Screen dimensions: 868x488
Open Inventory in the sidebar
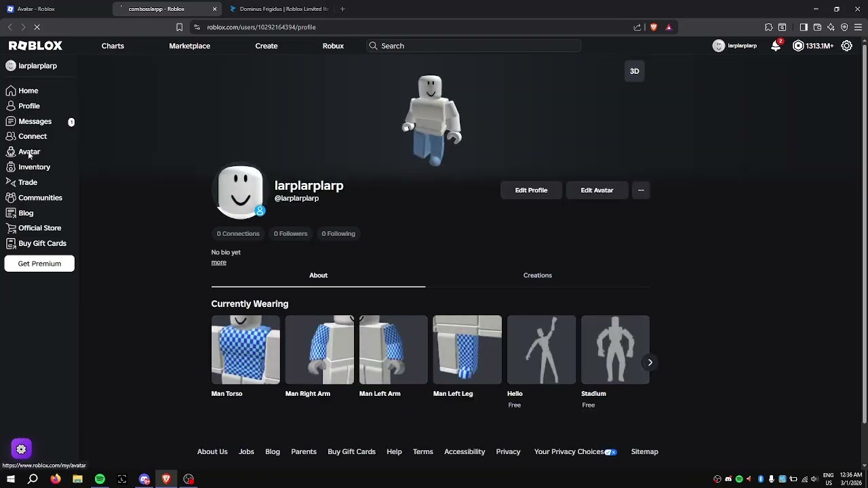point(34,167)
